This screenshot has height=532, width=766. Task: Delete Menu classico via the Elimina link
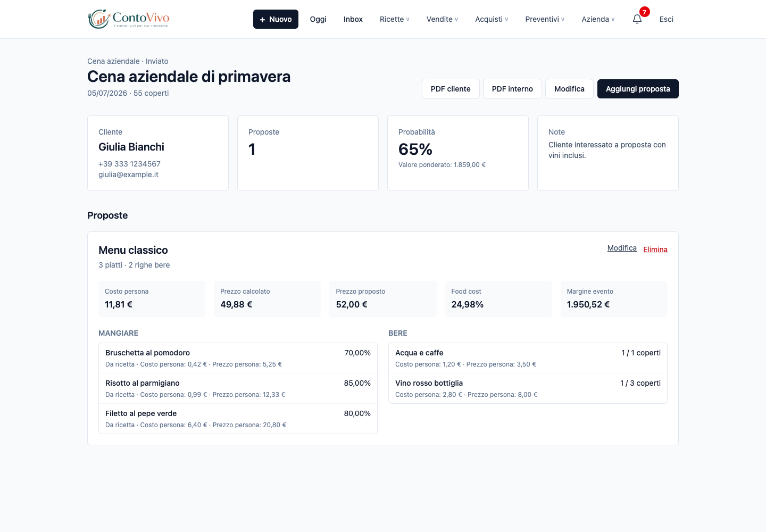coord(655,250)
